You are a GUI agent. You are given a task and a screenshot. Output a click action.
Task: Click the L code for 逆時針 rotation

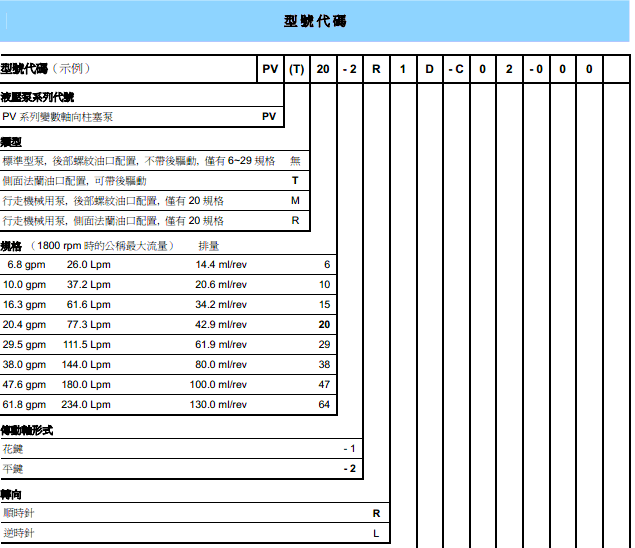click(376, 533)
